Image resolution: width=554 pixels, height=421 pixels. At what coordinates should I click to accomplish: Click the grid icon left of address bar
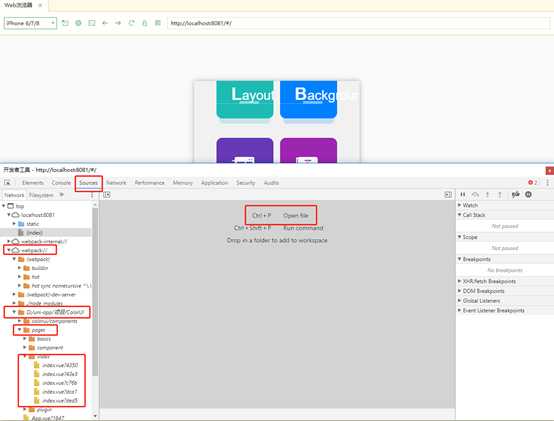coord(158,23)
